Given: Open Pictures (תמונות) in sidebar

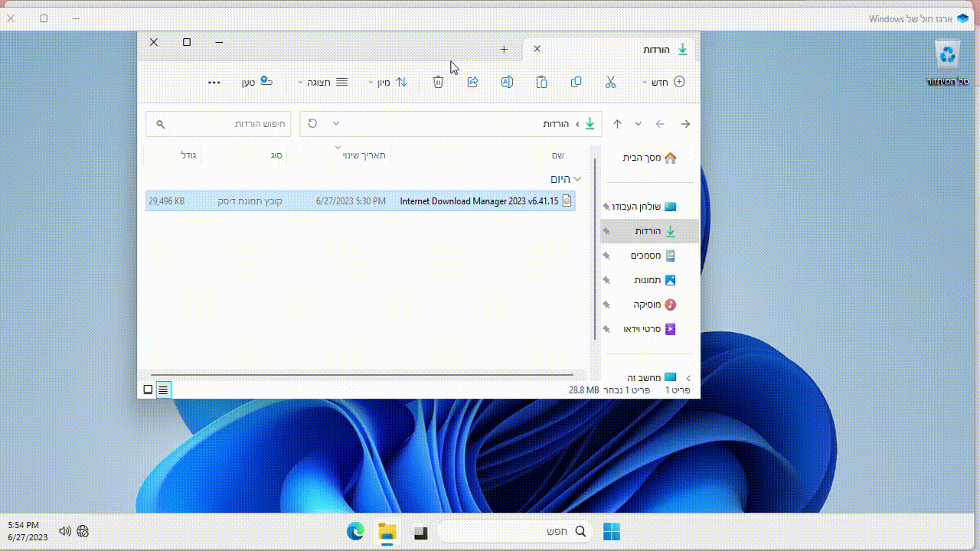Looking at the screenshot, I should pos(649,280).
